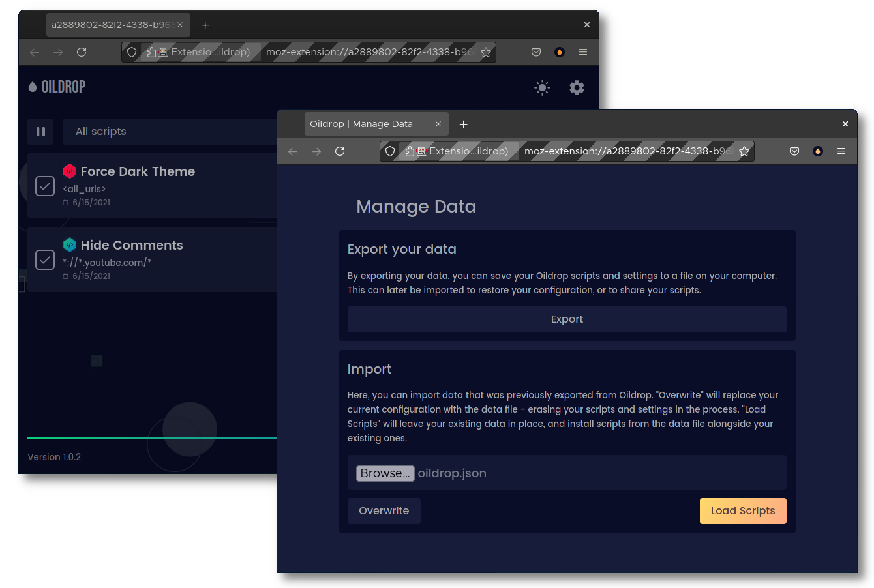The width and height of the screenshot is (874, 588).
Task: Open the All scripts filter field
Action: (x=170, y=132)
